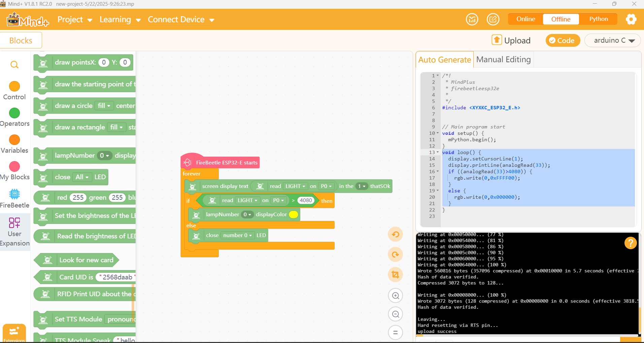Screen dimensions: 644x343
Task: Open LIGHT dropdown in if condition block
Action: tap(247, 200)
